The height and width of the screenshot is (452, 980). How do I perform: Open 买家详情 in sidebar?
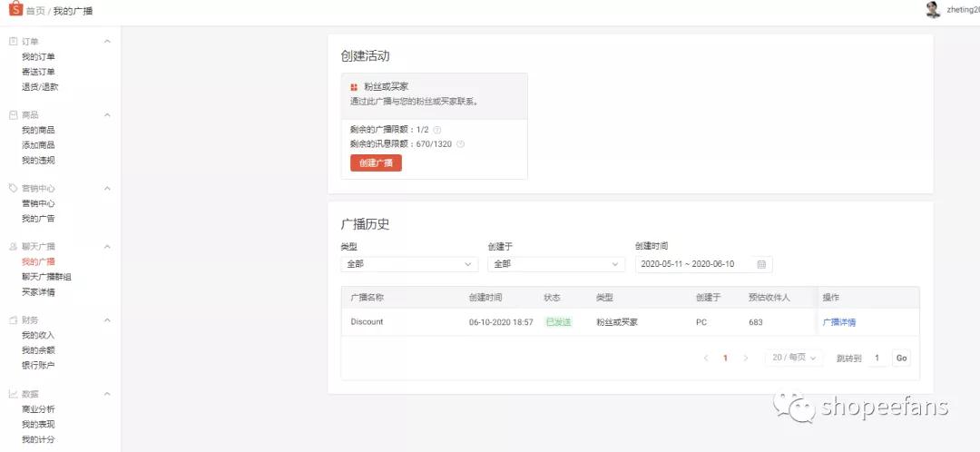click(38, 292)
